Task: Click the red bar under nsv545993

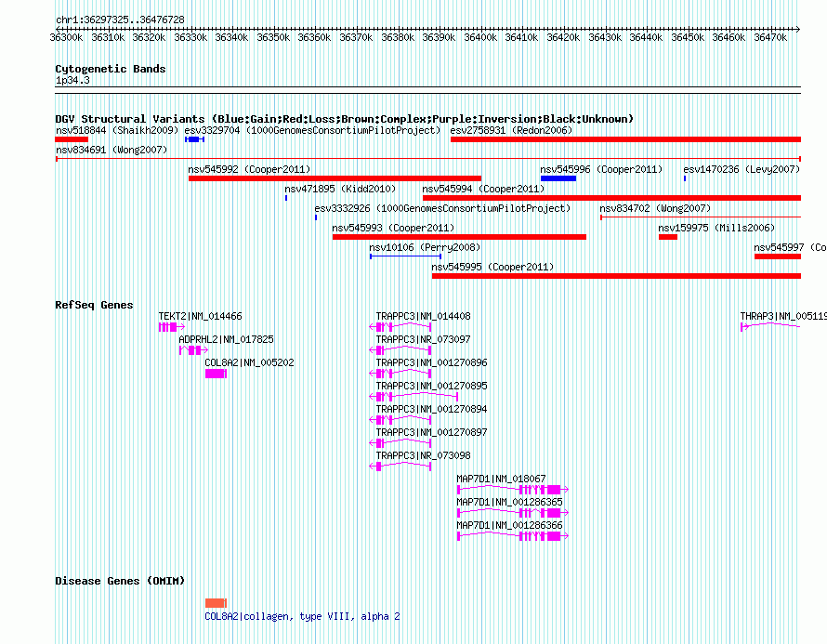Action: point(459,237)
